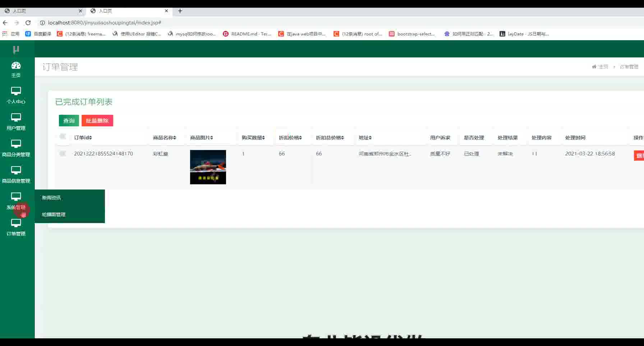Click the 是否处理 column header

(x=474, y=137)
